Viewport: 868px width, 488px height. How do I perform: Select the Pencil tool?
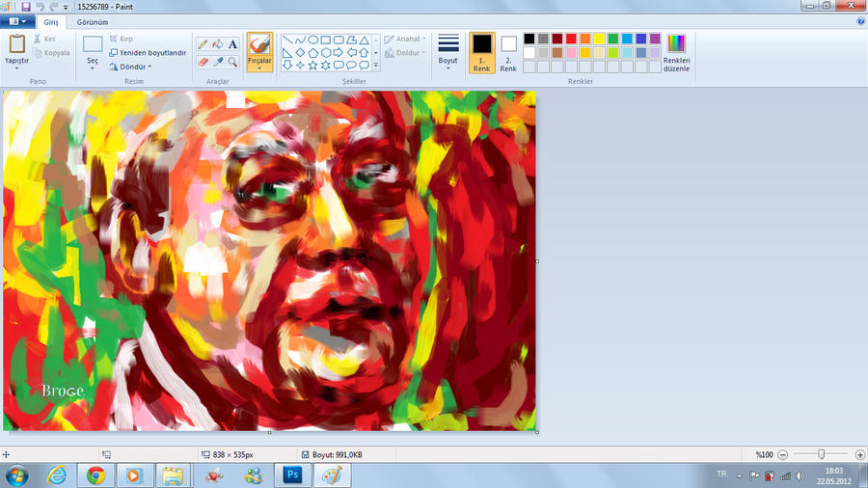[203, 44]
